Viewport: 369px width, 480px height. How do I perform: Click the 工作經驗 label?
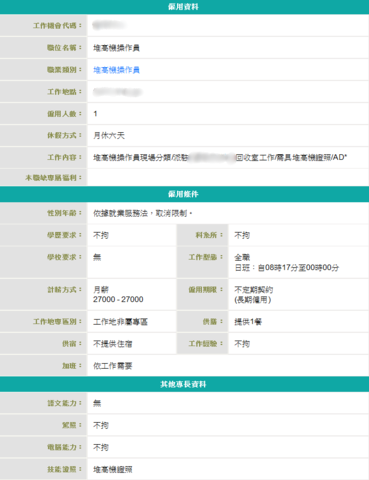pyautogui.click(x=206, y=344)
